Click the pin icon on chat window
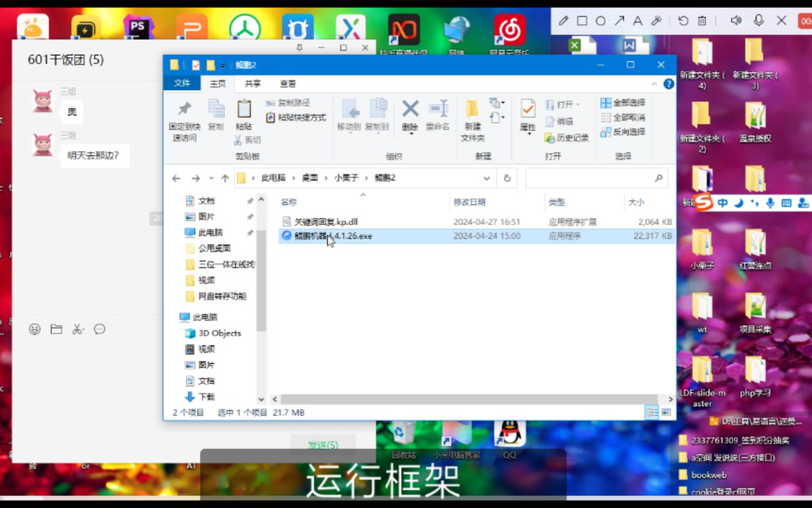 tap(299, 48)
